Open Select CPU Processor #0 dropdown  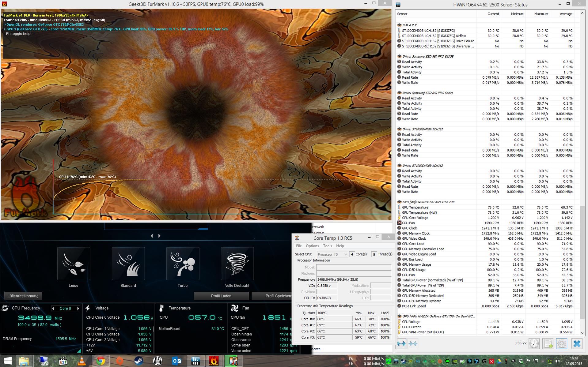point(332,254)
